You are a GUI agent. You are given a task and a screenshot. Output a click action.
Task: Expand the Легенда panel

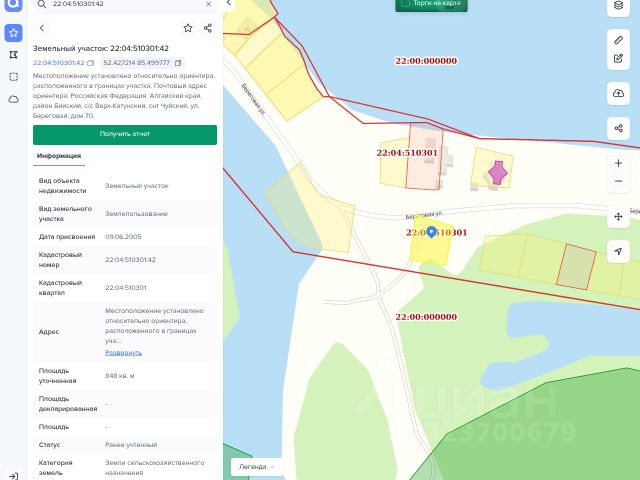257,467
